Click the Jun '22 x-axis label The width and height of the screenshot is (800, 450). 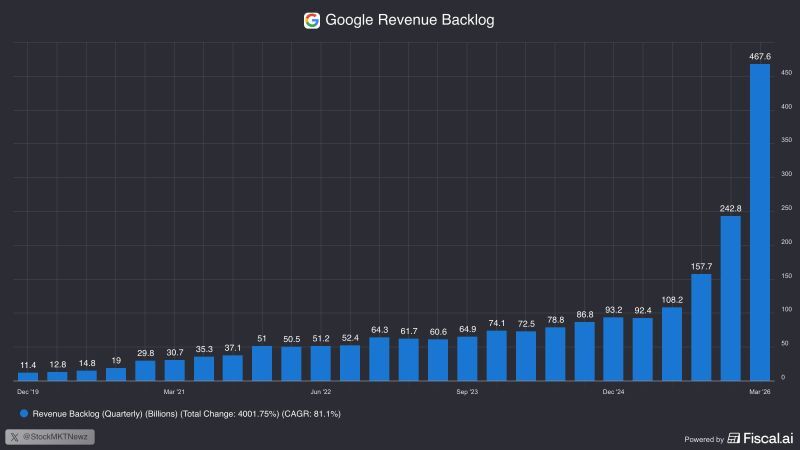pyautogui.click(x=320, y=392)
